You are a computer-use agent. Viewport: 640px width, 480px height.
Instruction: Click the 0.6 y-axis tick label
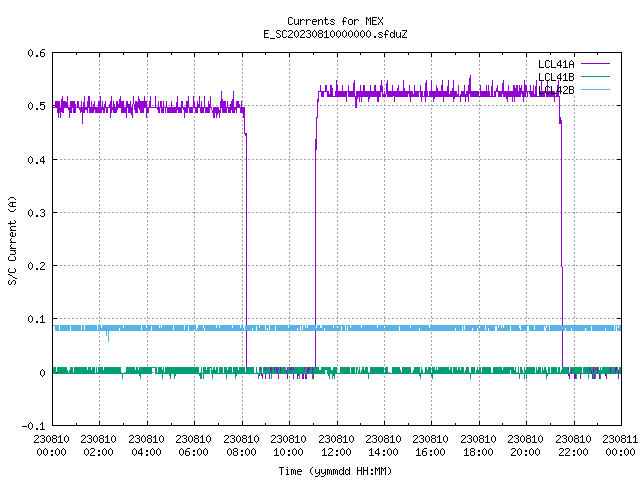pyautogui.click(x=36, y=53)
